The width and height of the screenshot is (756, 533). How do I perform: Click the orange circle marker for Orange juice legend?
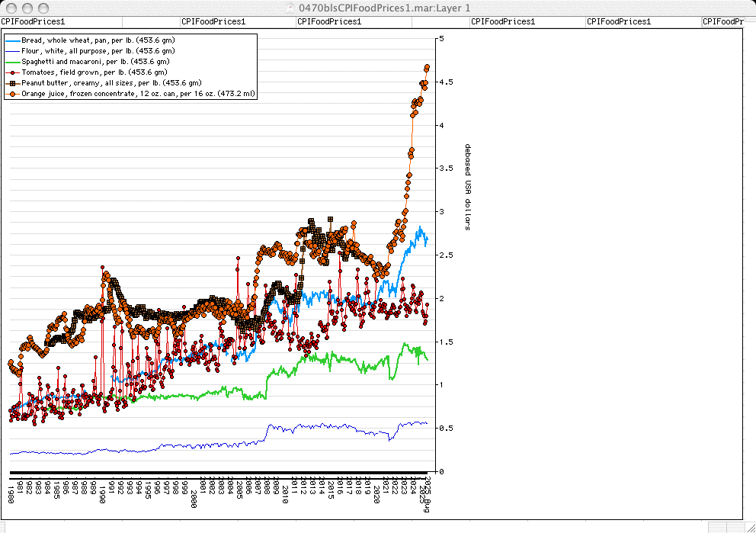(x=14, y=94)
